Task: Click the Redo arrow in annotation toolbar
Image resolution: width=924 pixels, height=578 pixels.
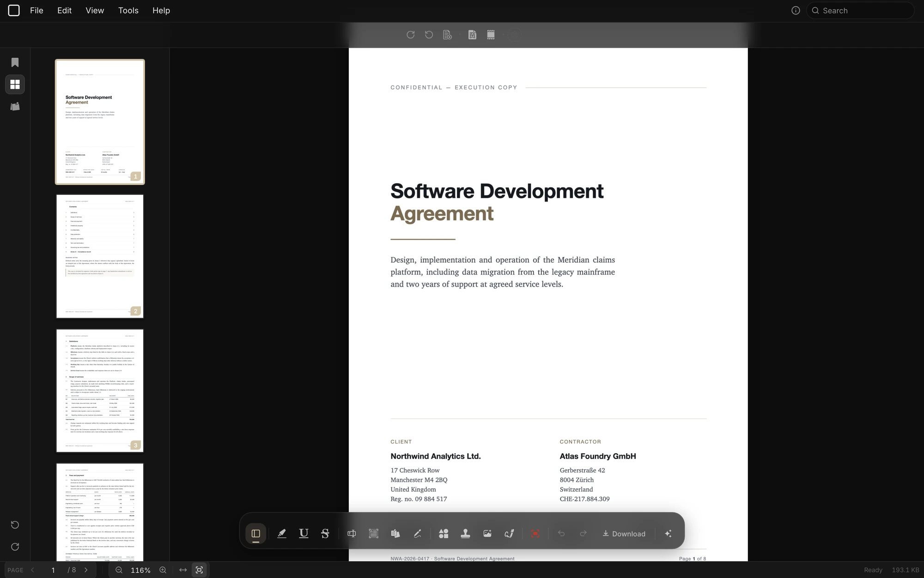Action: pos(583,534)
